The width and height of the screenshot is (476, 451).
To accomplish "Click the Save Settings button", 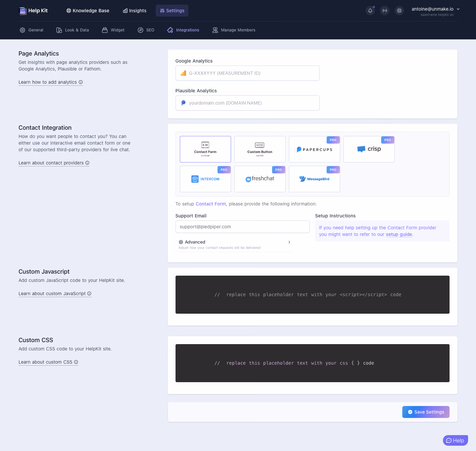I will (426, 412).
